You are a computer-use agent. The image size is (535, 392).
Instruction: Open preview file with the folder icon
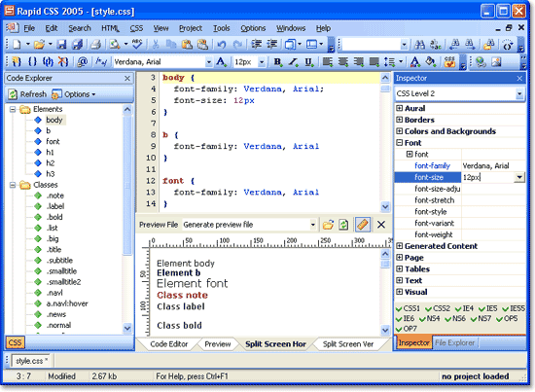click(x=328, y=225)
